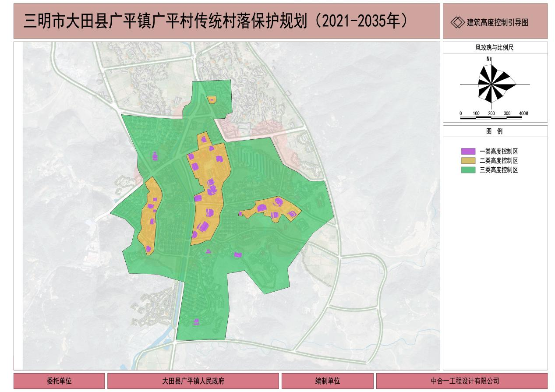This screenshot has height=392, width=555.
Task: Click the scale bar under the wind rose
Action: coord(491,117)
